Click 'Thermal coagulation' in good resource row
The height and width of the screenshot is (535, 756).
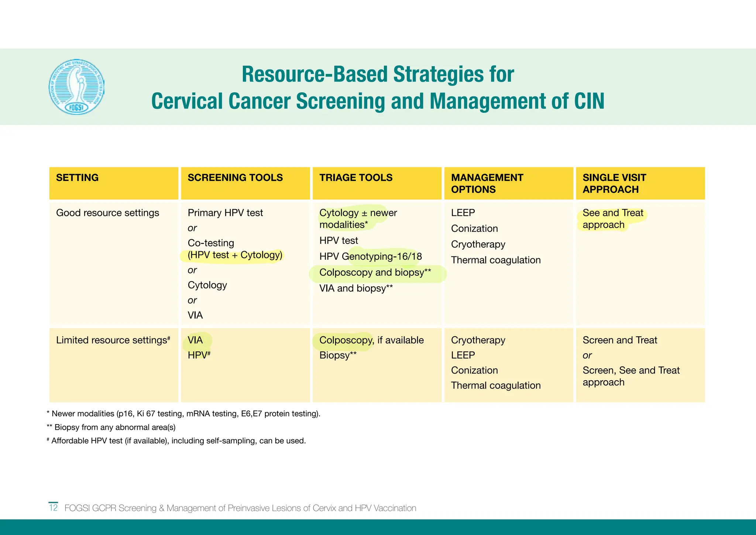tap(495, 260)
